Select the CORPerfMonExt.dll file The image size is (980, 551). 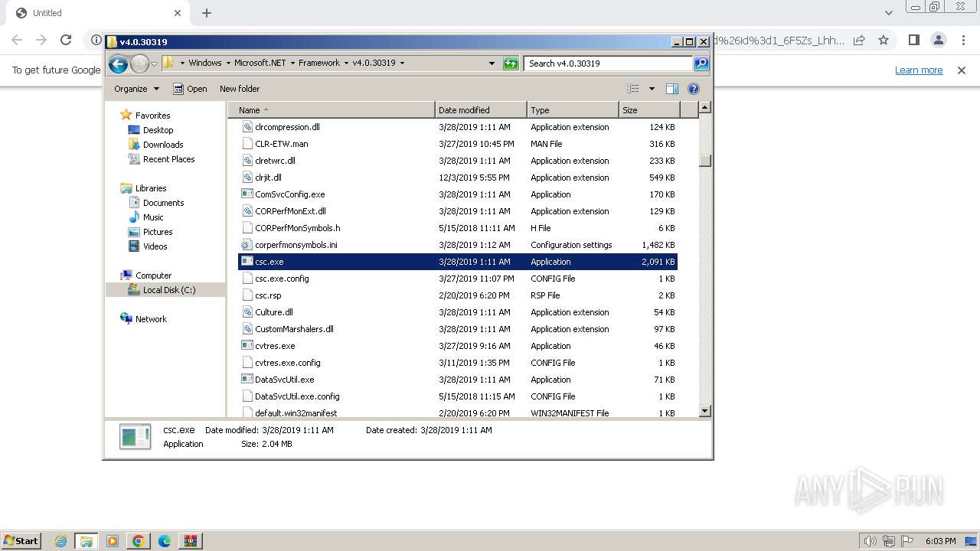(x=290, y=211)
